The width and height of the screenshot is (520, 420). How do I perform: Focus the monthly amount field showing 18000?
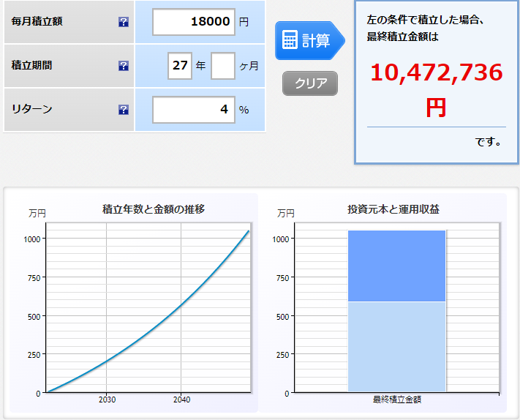pyautogui.click(x=194, y=22)
